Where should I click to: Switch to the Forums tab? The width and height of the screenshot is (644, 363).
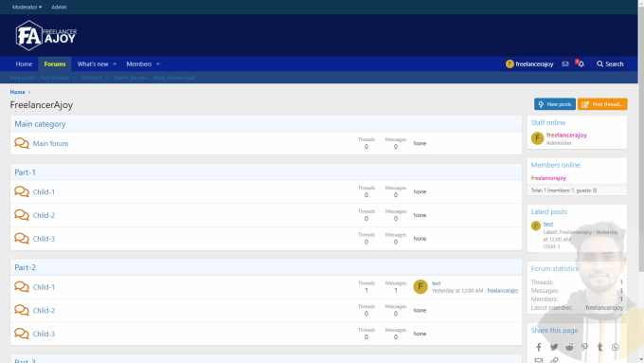point(55,64)
